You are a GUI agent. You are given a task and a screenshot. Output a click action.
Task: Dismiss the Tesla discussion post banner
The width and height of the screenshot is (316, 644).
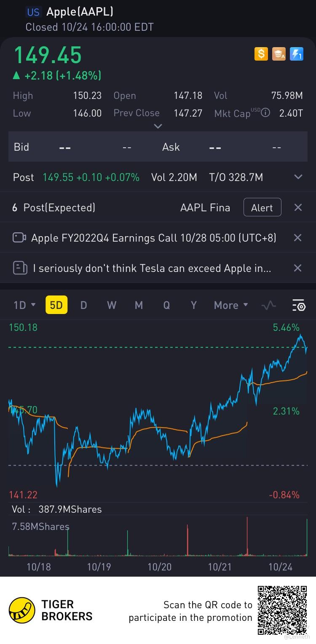(x=297, y=268)
